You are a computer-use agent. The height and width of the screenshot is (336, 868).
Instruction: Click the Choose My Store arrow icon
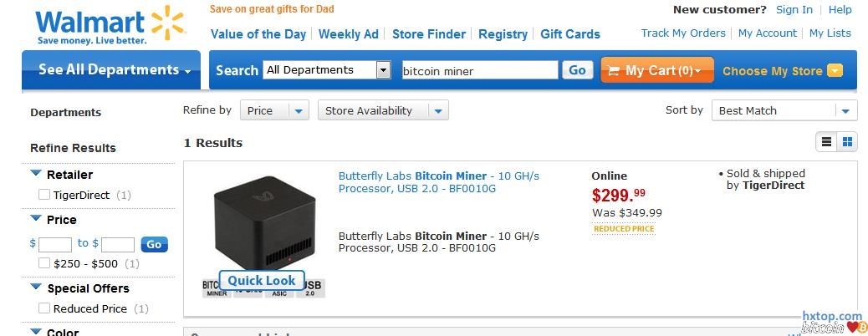pos(835,71)
